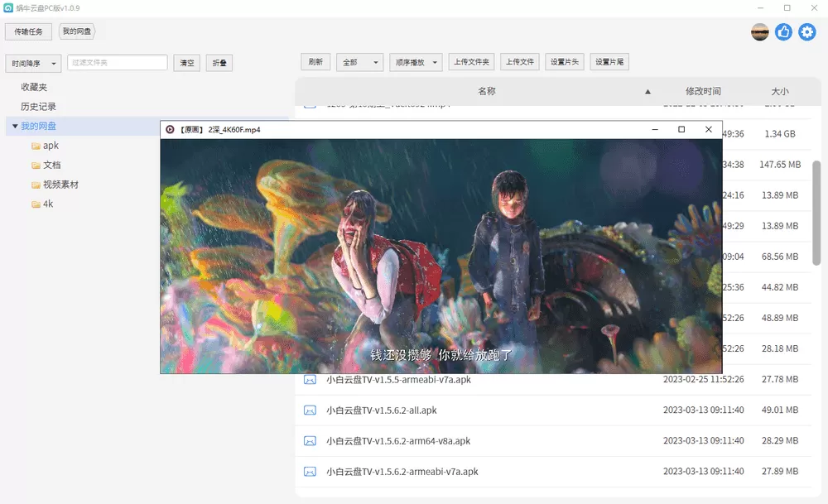828x504 pixels.
Task: Click the 4k folder icon
Action: 35,203
